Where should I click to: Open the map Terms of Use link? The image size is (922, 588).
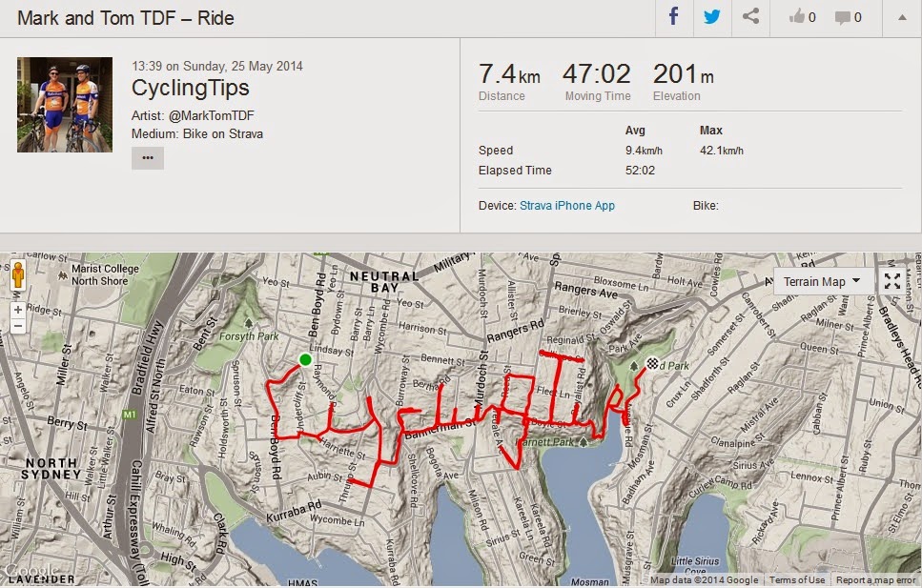tap(797, 580)
